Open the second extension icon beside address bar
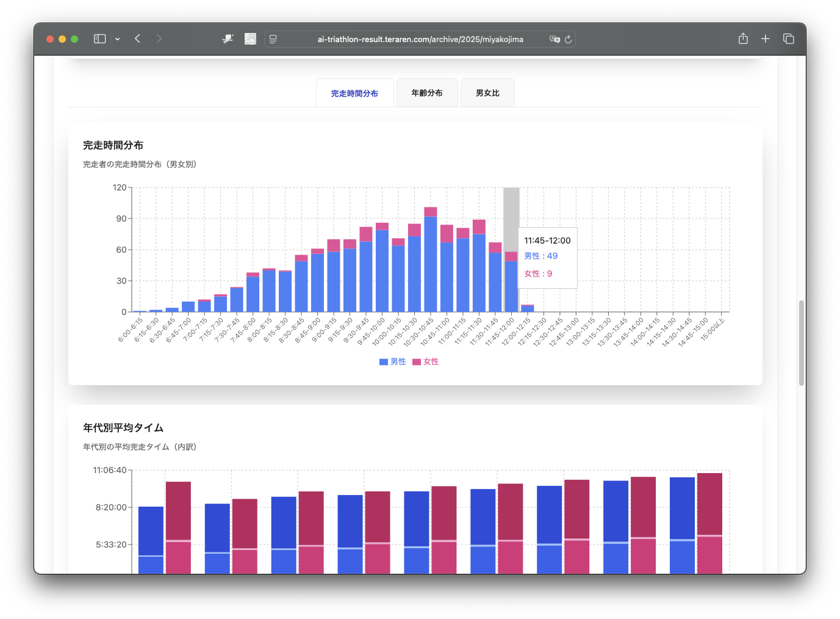Screen dimensions: 840x619 click(250, 39)
